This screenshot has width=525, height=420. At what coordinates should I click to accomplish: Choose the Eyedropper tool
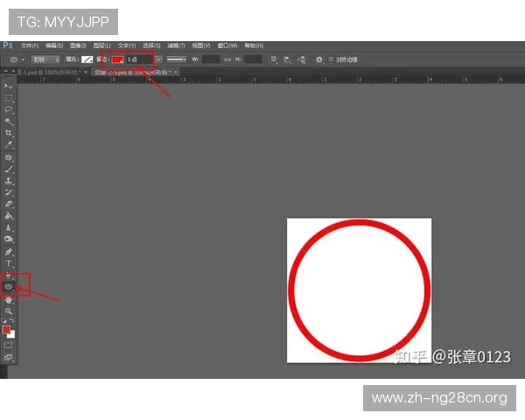[9, 145]
